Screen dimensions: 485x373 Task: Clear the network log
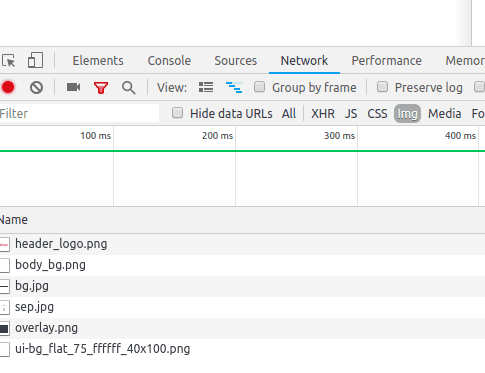36,88
